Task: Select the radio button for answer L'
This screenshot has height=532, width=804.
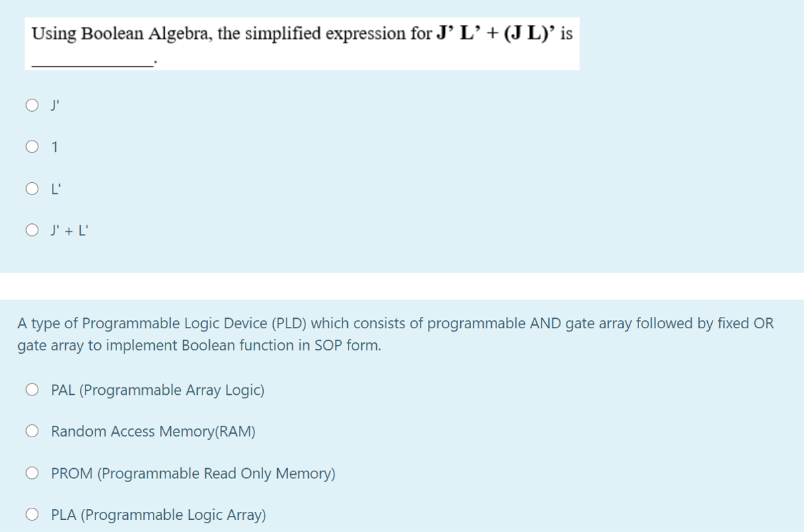Action: pyautogui.click(x=32, y=188)
